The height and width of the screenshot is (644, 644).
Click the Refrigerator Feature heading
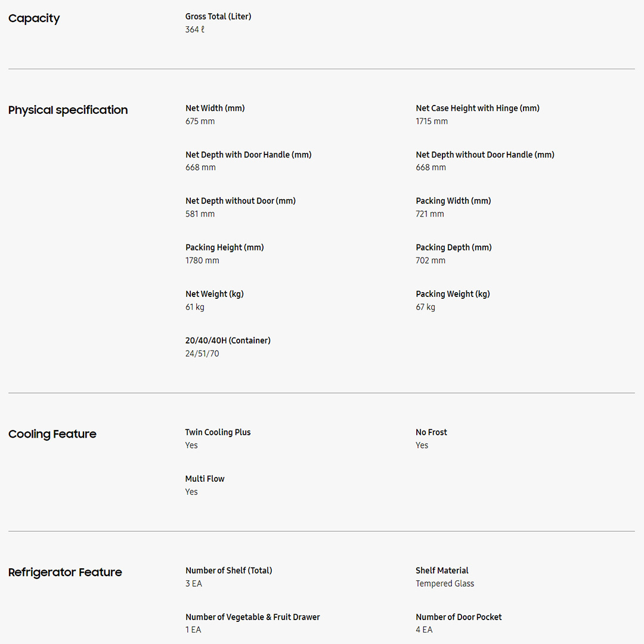tap(65, 572)
